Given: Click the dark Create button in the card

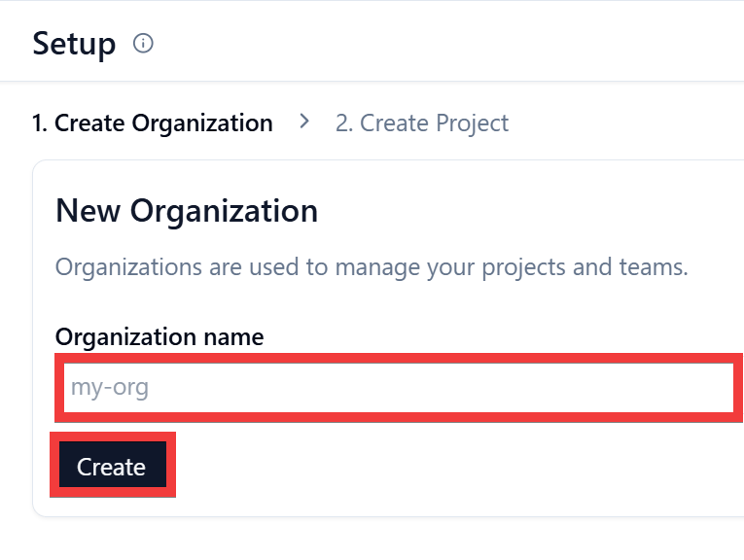Looking at the screenshot, I should tap(113, 465).
